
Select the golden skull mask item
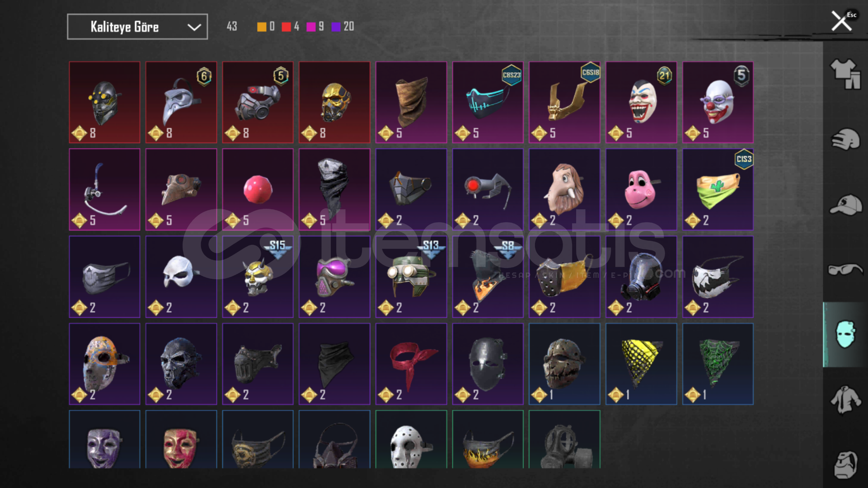point(334,103)
